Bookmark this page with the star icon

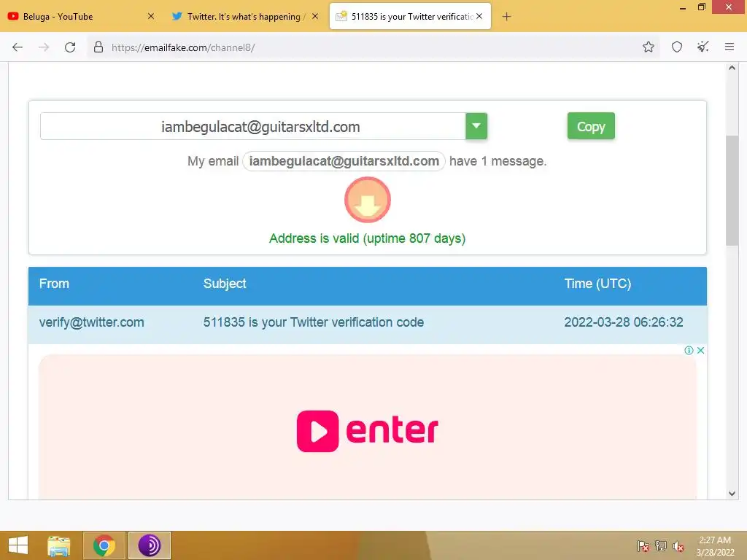[648, 47]
